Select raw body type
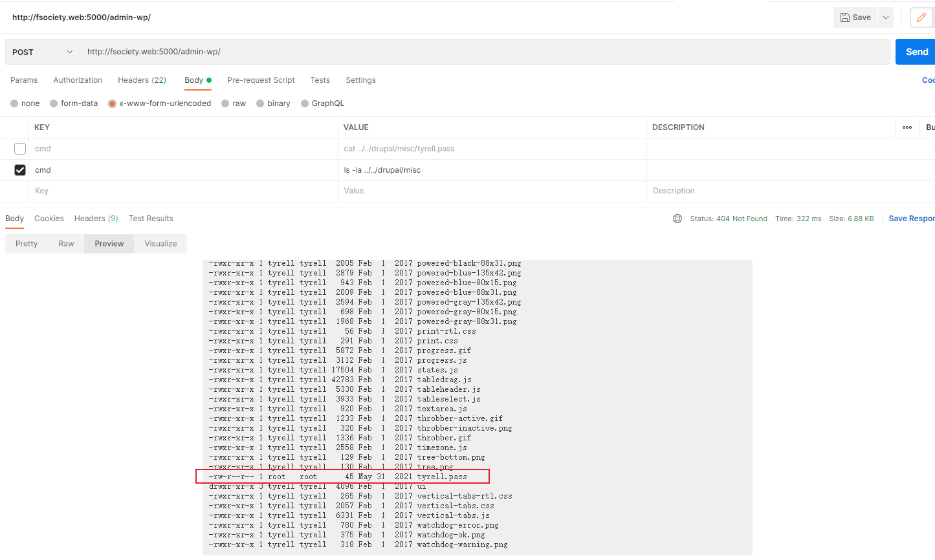Screen dimensions: 935x560 point(225,103)
